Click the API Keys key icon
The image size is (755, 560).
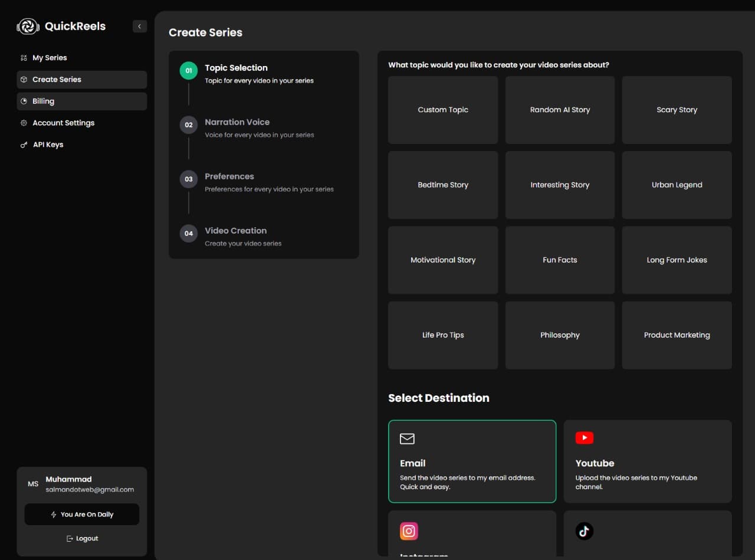click(24, 145)
